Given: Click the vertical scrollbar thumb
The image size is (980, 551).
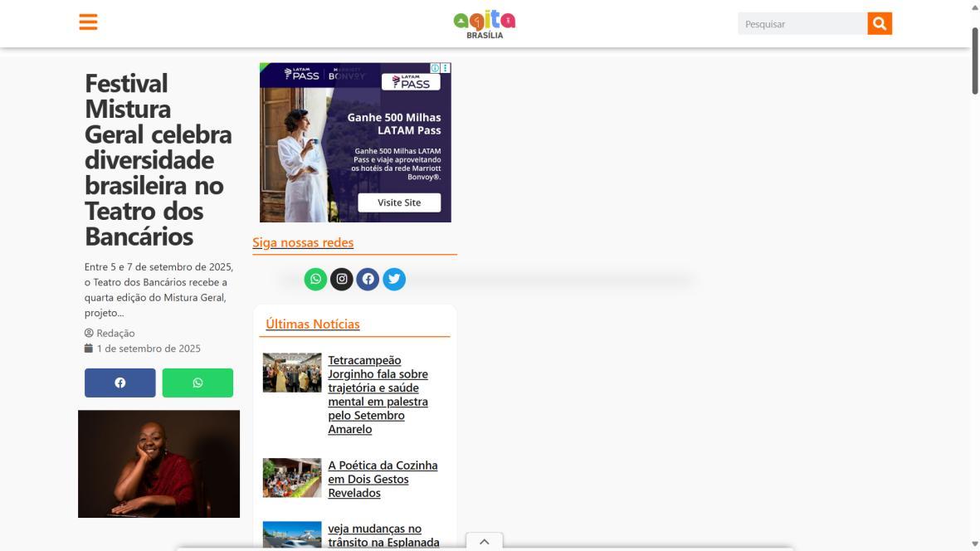Looking at the screenshot, I should tap(974, 61).
